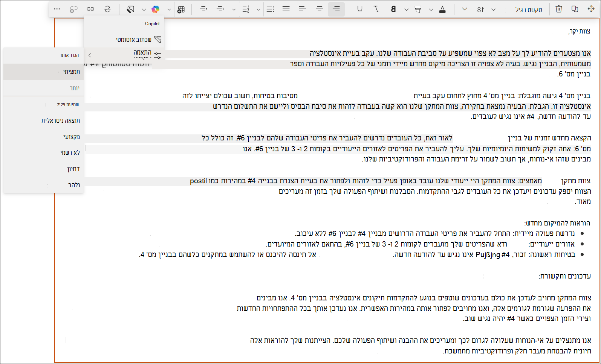Image resolution: width=601 pixels, height=364 pixels.
Task: Click the heading עדכונים ותקשורת
Action: pyautogui.click(x=564, y=276)
